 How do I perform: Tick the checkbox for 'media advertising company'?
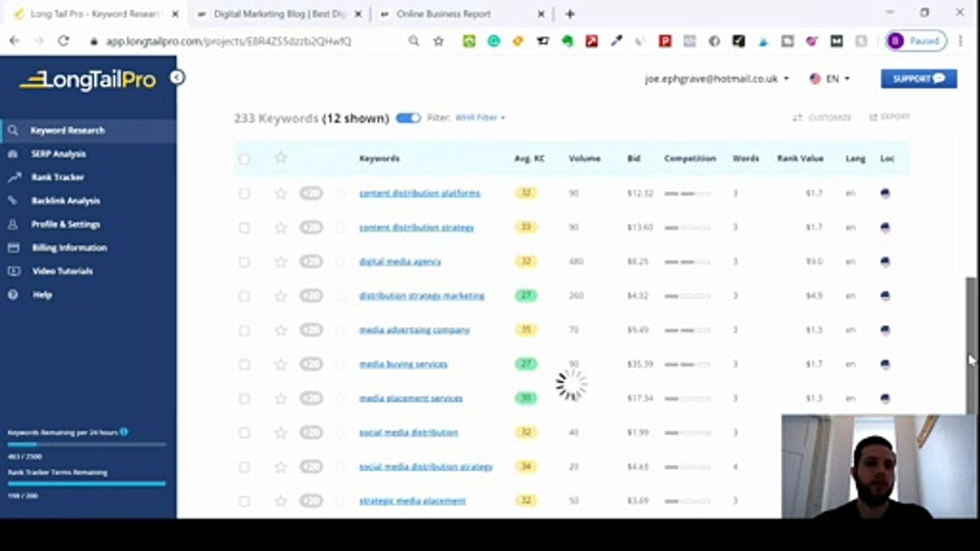point(244,330)
